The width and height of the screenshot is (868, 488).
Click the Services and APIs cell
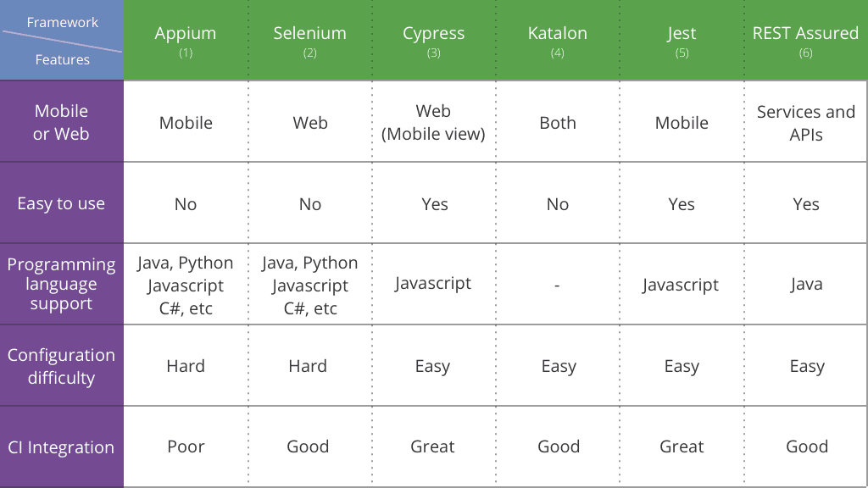[x=806, y=122]
